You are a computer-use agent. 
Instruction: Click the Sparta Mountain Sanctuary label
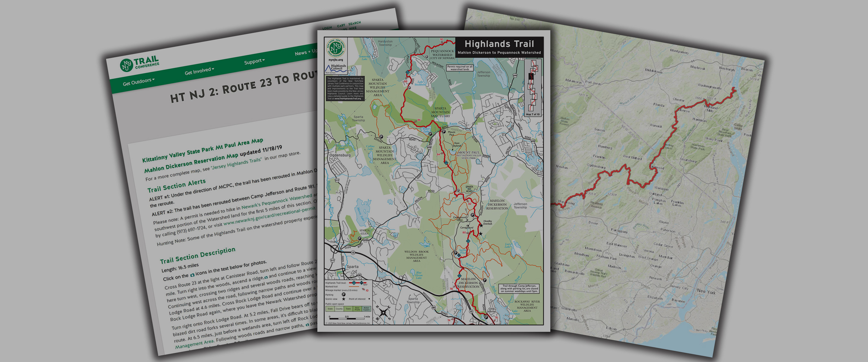(440, 112)
